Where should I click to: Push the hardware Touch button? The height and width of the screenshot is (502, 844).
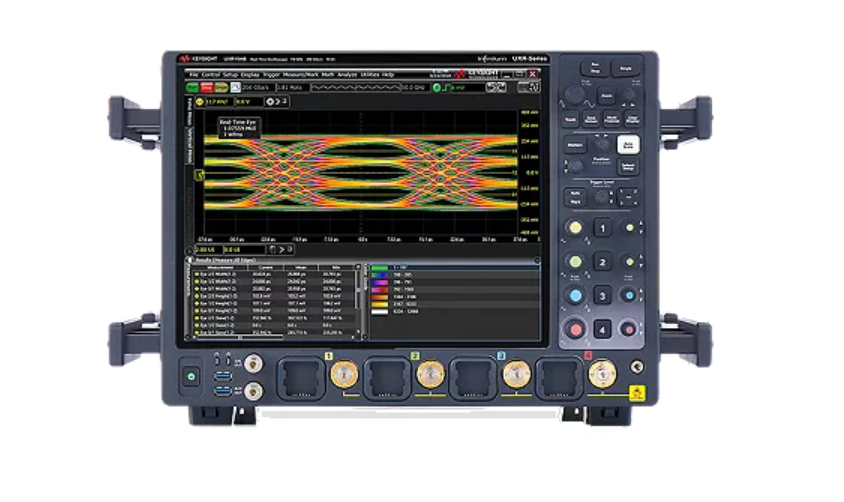click(x=570, y=119)
